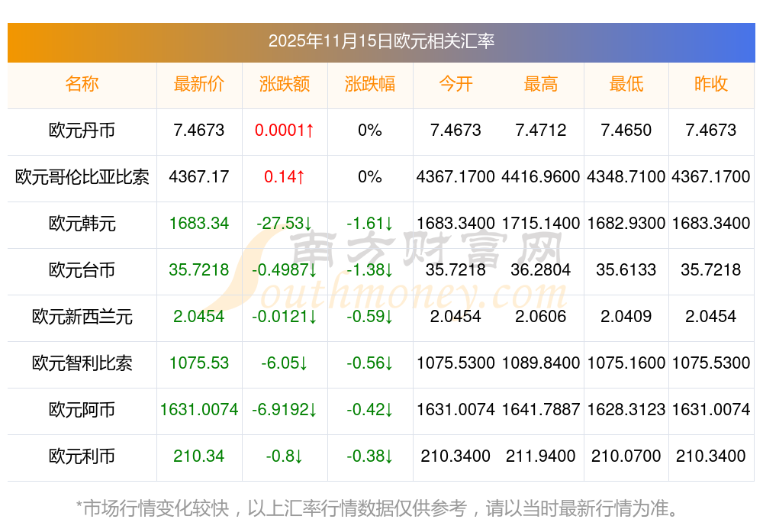Screen dimensions: 763x532
Task: Click the highest value 1641.7887
Action: point(541,409)
